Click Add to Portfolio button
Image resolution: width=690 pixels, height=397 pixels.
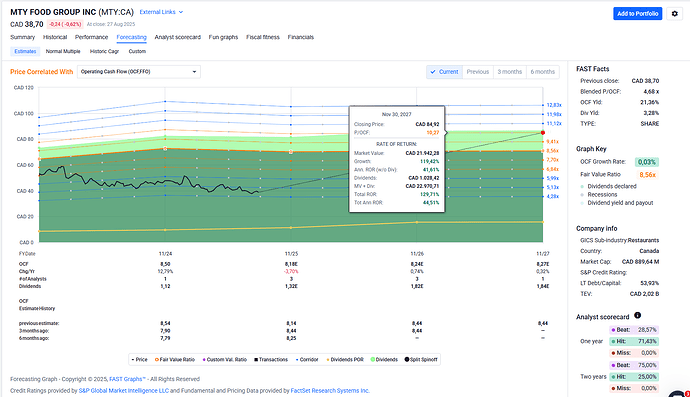coord(638,14)
